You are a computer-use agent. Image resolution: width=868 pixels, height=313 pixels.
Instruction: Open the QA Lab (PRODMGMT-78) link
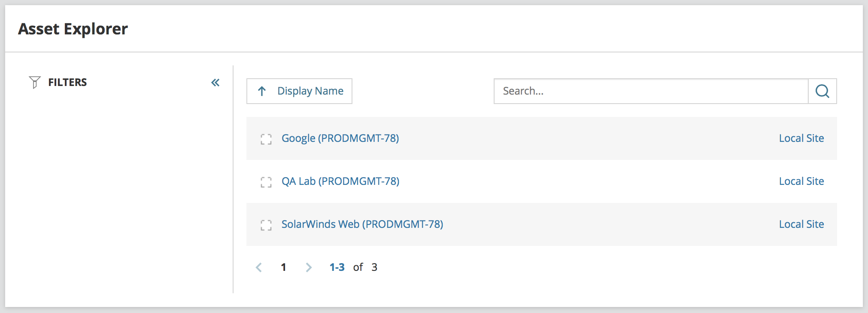[340, 181]
